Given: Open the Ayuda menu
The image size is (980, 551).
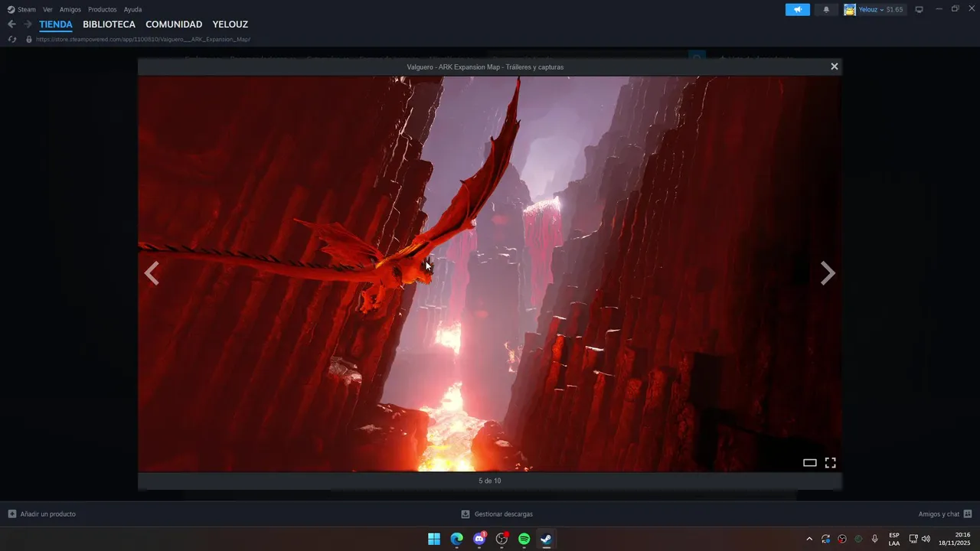Looking at the screenshot, I should coord(132,9).
